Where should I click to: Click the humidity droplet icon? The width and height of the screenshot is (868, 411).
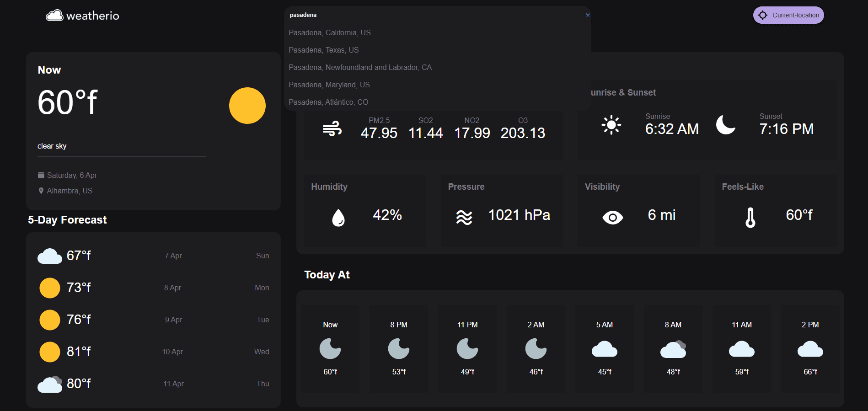[338, 218]
